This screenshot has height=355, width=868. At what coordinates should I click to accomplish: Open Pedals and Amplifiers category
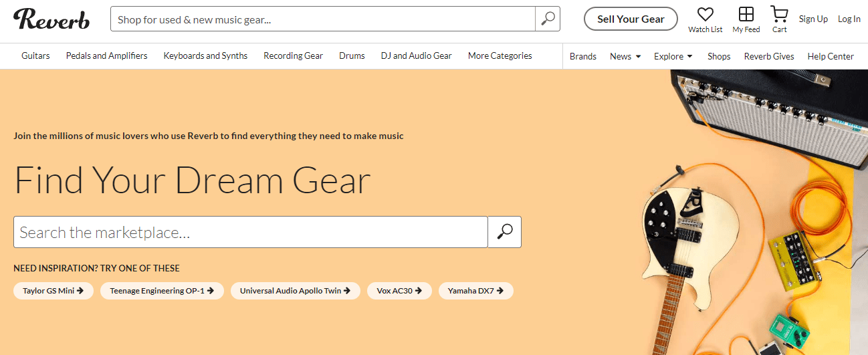pos(107,55)
